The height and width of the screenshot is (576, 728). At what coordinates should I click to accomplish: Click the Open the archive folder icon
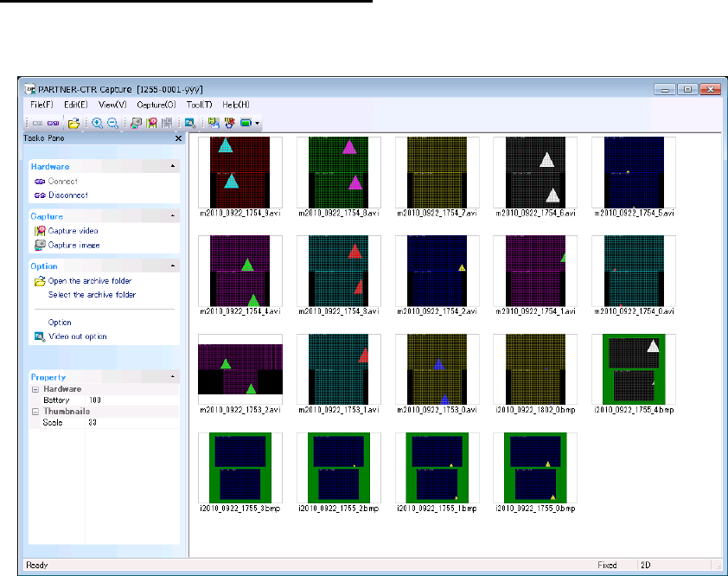tap(40, 281)
